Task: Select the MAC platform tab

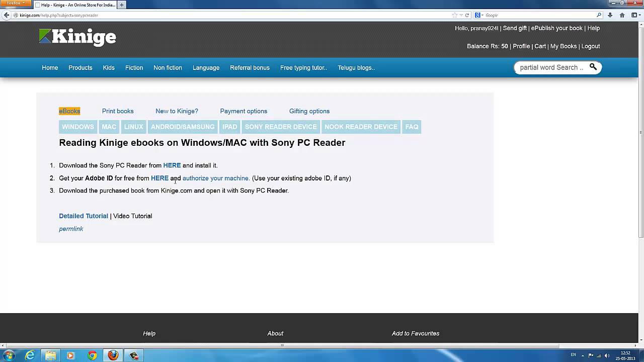Action: coord(109,127)
